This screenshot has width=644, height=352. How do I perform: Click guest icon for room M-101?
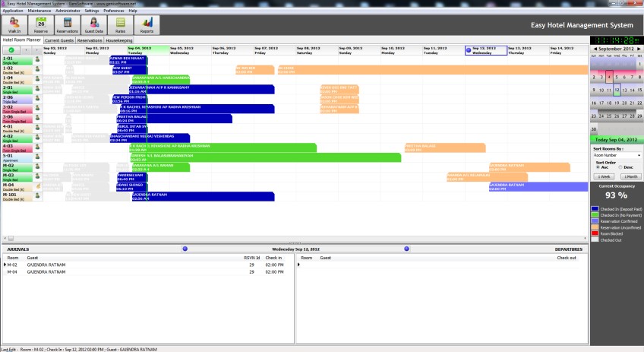[37, 195]
